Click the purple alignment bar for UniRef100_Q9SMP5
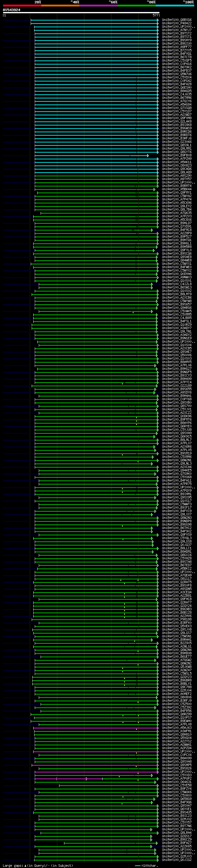This screenshot has width=197, height=868. click(x=95, y=765)
